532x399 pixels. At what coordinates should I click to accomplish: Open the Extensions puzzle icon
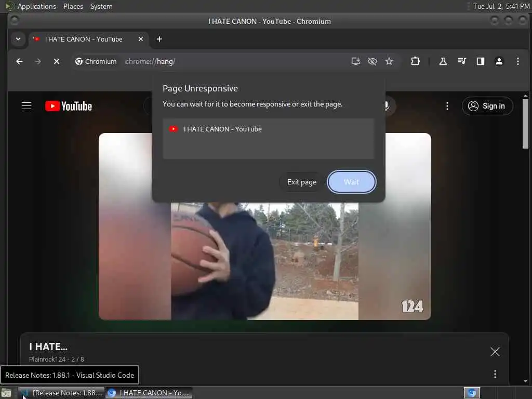pyautogui.click(x=415, y=61)
